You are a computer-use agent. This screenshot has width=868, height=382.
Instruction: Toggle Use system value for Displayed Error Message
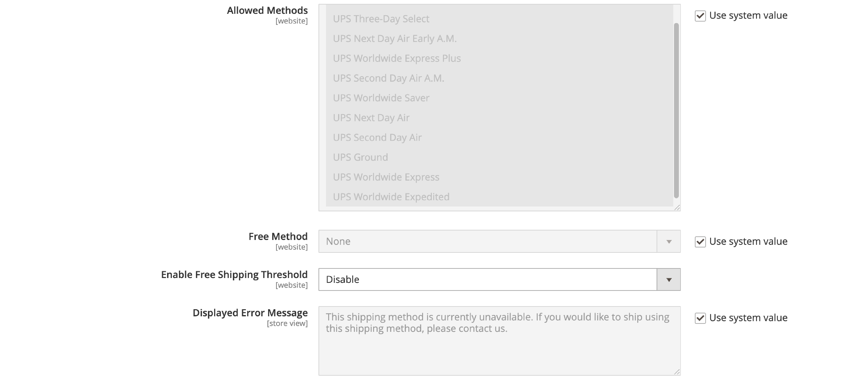700,318
